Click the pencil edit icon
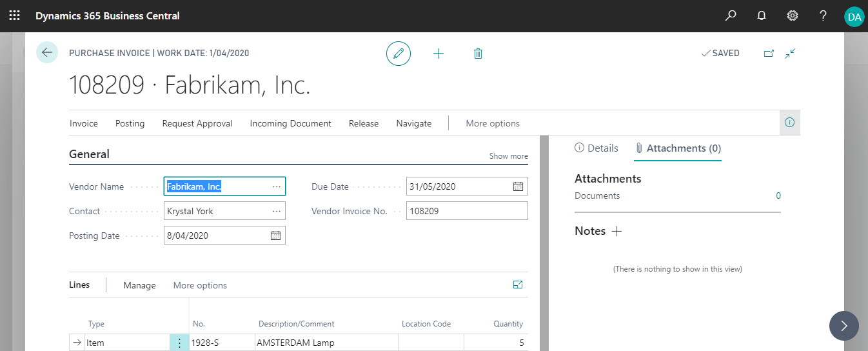This screenshot has height=351, width=868. point(399,54)
